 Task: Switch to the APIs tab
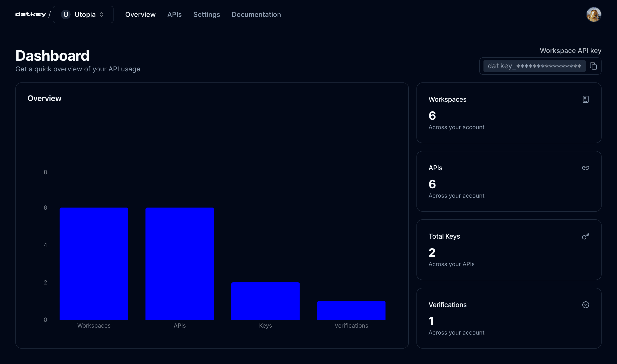[174, 15]
